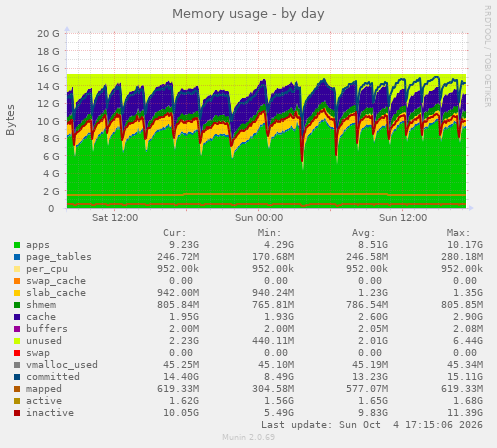497x448 pixels.
Task: Click the 'apps' legend label
Action: point(38,245)
